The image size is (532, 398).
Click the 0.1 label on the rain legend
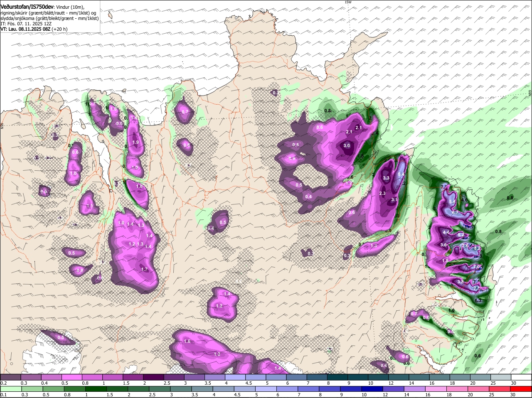pyautogui.click(x=3, y=395)
